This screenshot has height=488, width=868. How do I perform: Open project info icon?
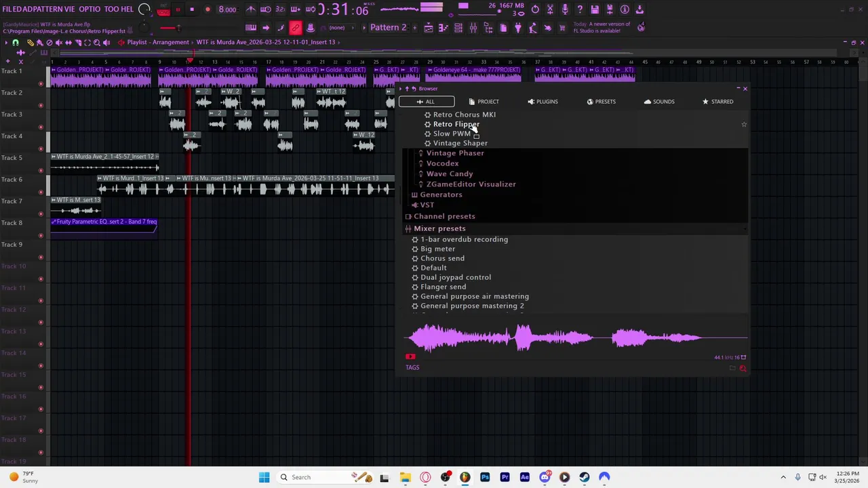coord(625,9)
